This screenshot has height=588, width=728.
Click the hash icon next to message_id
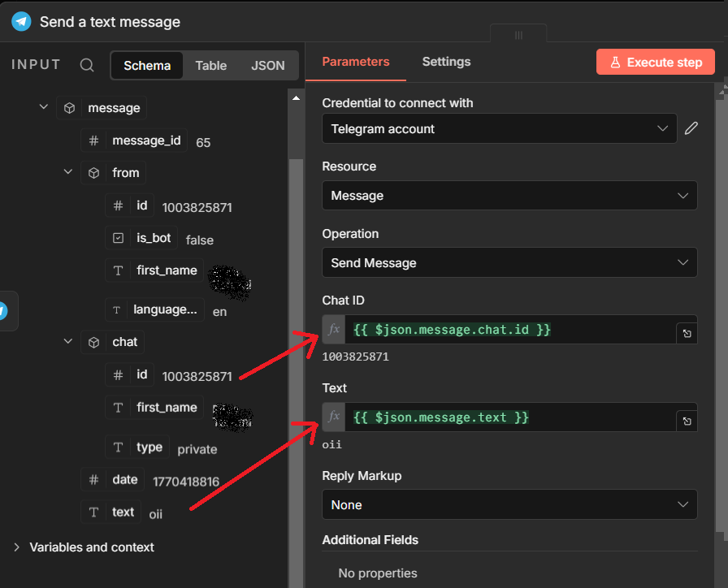point(93,141)
